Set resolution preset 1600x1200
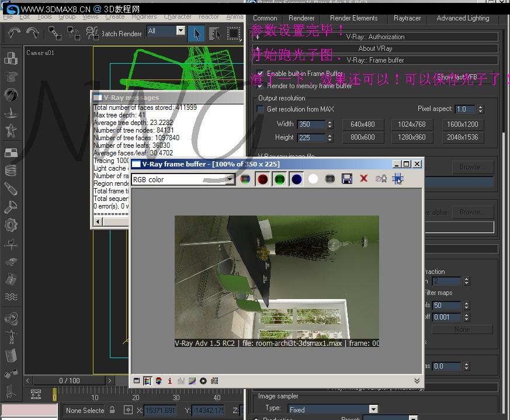Viewport: 510px width, 420px height. (462, 124)
